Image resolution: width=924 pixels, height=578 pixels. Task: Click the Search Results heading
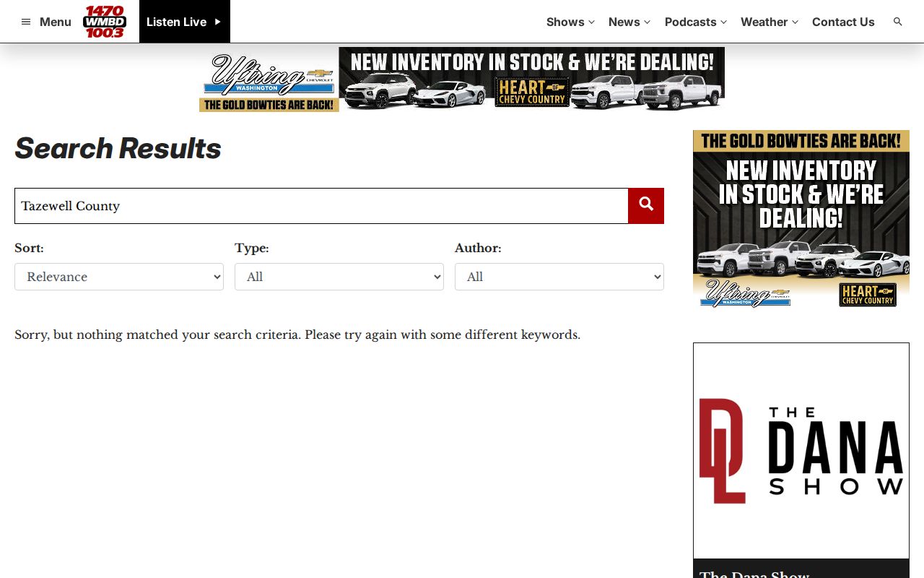click(x=118, y=148)
